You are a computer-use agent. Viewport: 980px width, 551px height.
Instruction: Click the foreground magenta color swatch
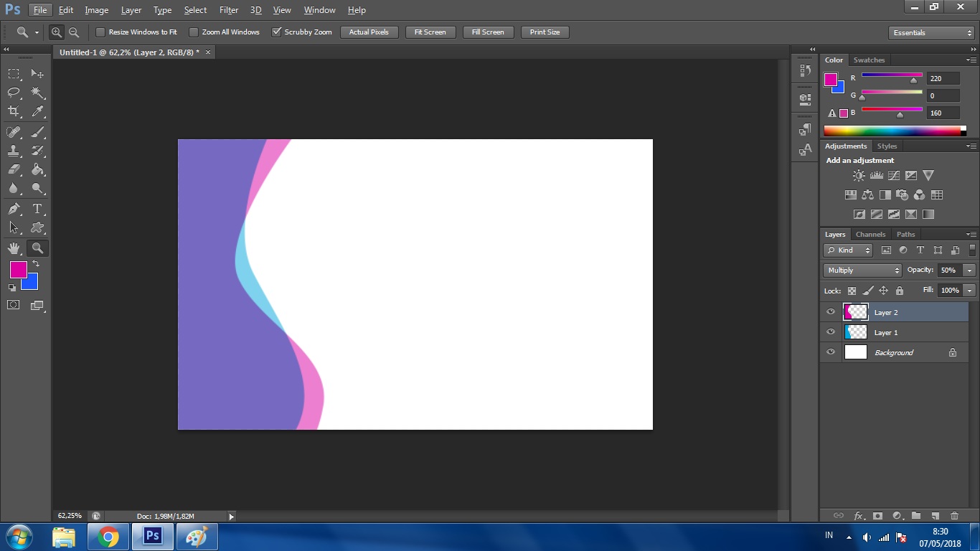coord(17,269)
